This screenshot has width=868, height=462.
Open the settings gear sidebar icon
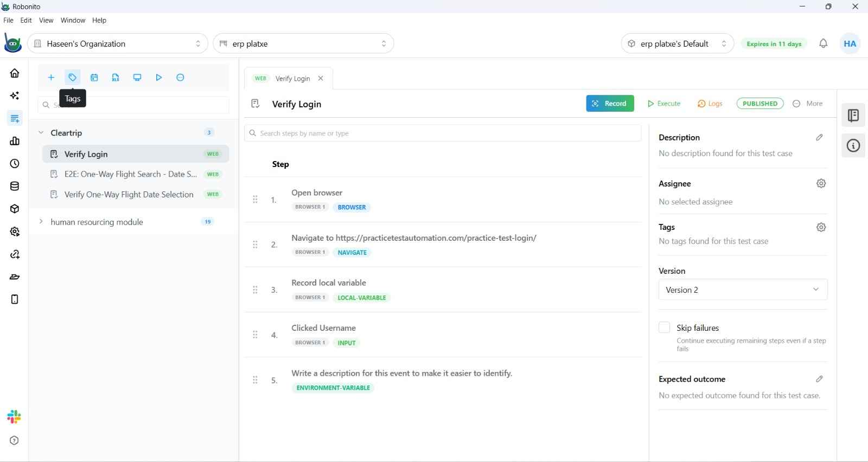click(x=15, y=232)
